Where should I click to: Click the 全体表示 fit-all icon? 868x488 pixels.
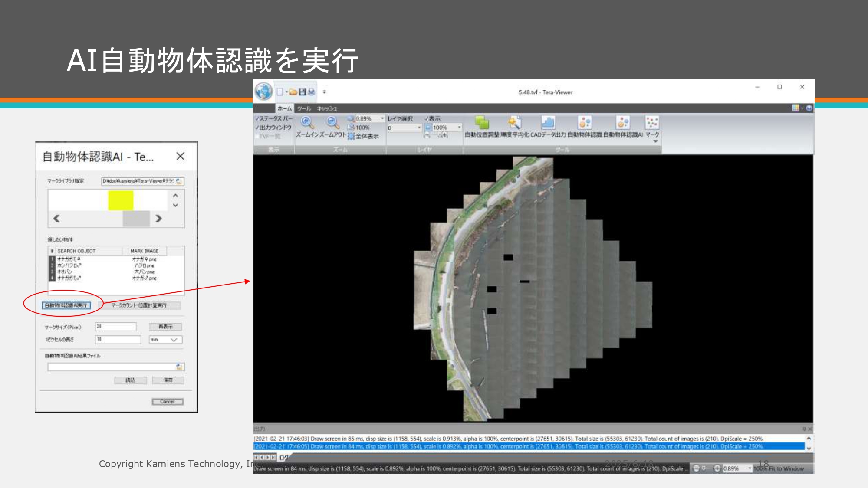(x=351, y=137)
